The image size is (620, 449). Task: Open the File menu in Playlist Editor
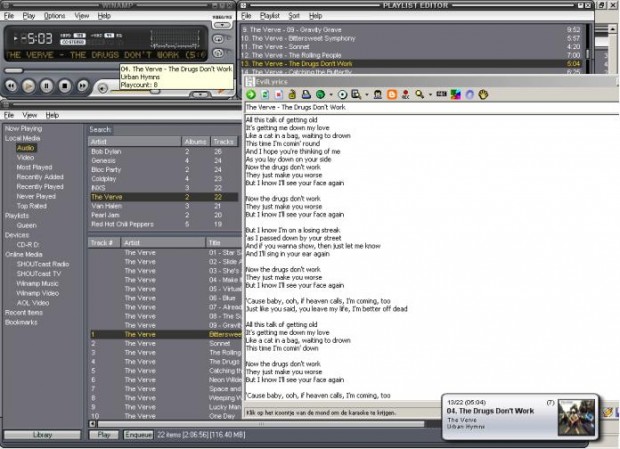click(x=246, y=16)
